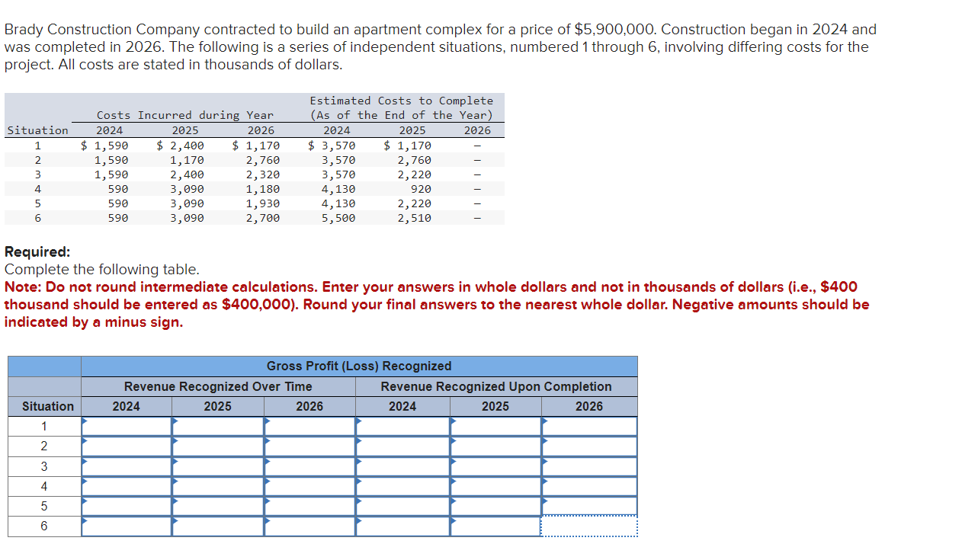This screenshot has width=962, height=560.
Task: Click Situation 2's 2026 upon-completion input cell
Action: coord(588,446)
